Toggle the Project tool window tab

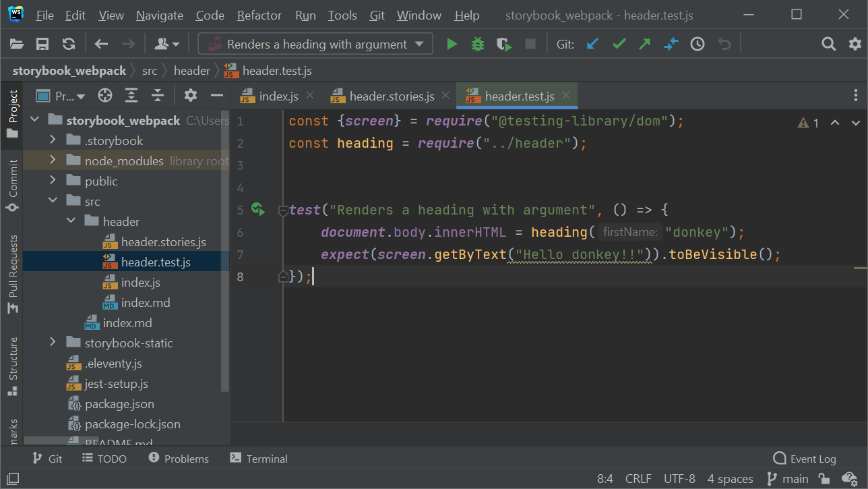click(12, 113)
